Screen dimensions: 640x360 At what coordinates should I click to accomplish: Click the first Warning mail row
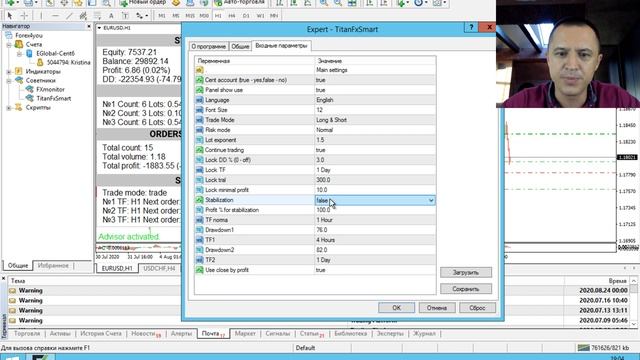coord(318,291)
